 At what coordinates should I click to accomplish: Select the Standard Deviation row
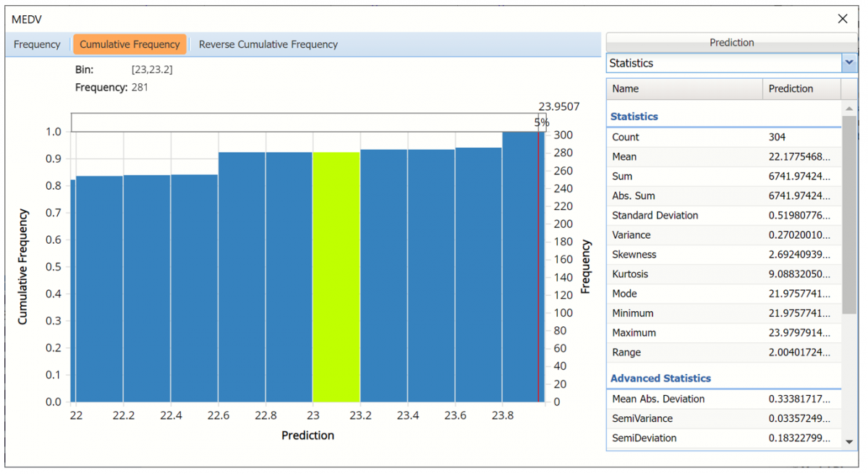point(723,216)
